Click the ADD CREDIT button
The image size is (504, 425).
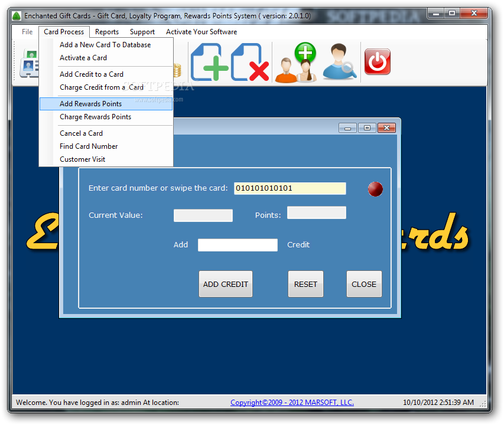click(226, 284)
